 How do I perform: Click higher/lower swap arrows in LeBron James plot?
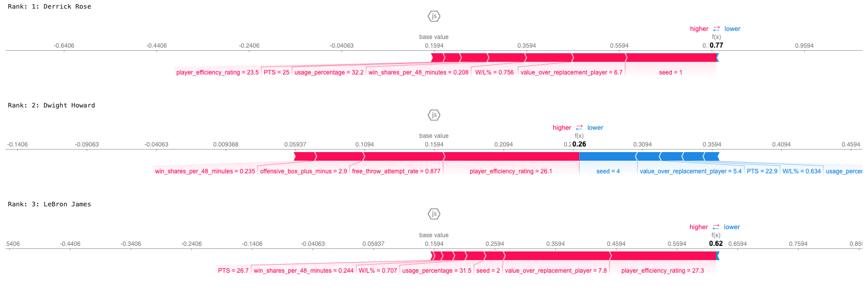pyautogui.click(x=715, y=227)
